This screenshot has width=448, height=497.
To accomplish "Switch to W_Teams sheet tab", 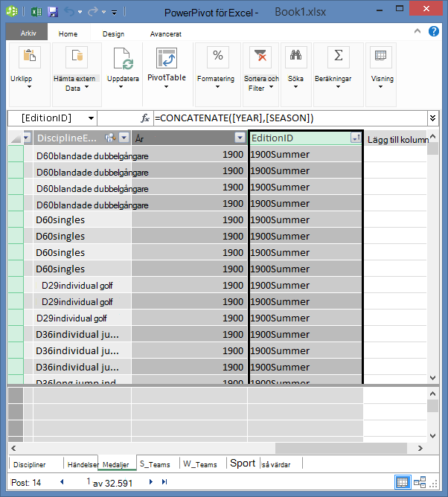I will click(200, 464).
